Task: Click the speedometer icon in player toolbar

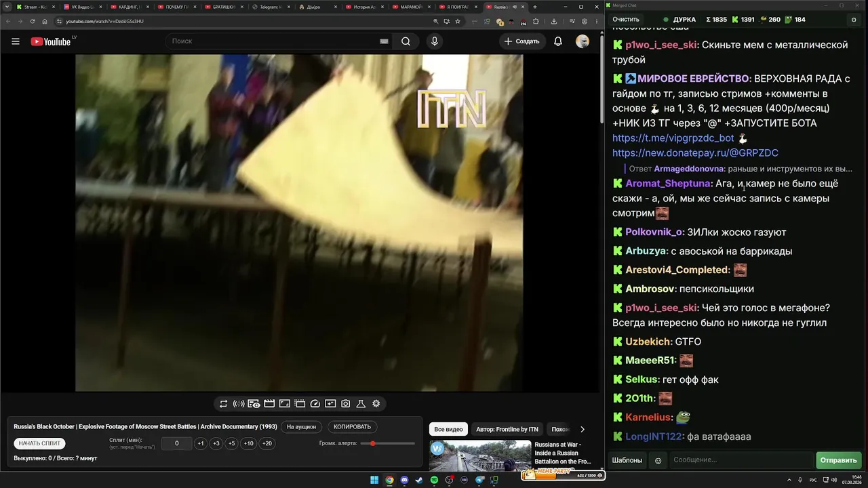Action: click(x=315, y=404)
